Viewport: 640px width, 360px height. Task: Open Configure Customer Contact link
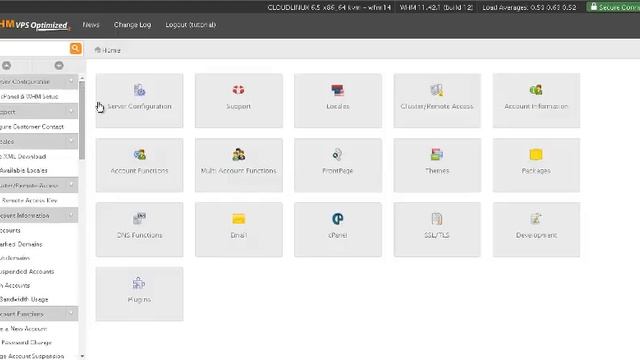pyautogui.click(x=32, y=127)
